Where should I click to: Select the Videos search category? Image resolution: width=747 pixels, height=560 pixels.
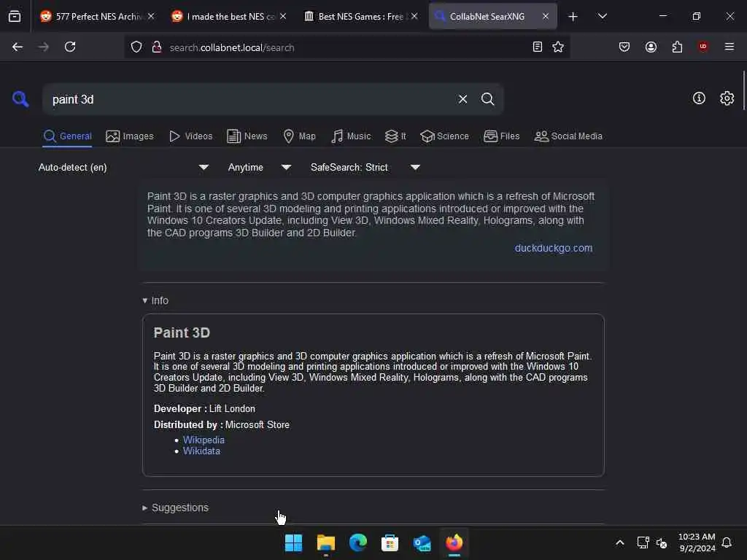190,136
